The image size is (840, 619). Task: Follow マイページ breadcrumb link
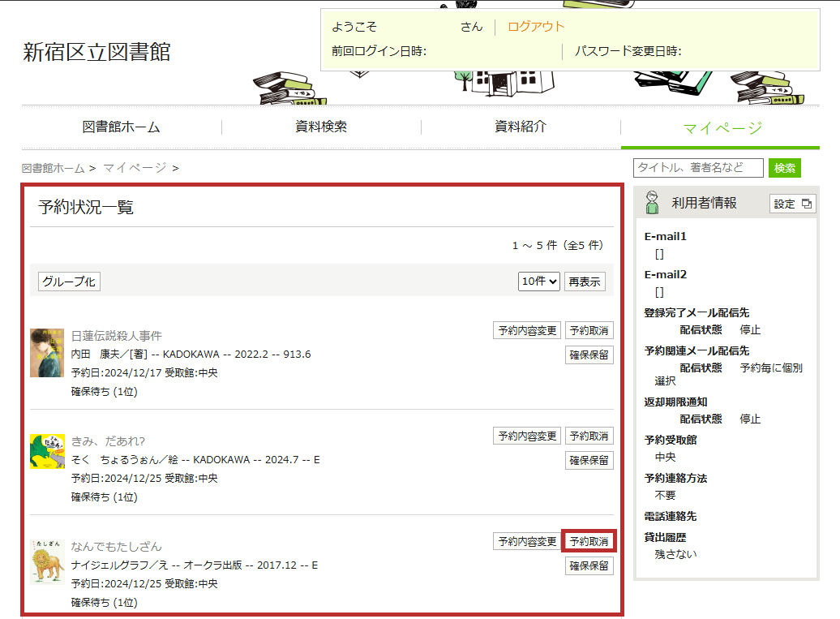coord(135,168)
